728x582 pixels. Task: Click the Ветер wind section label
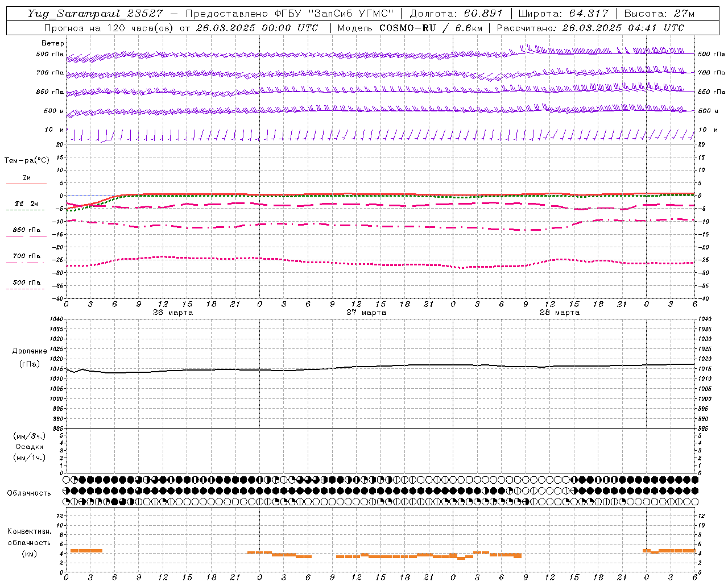(52, 43)
